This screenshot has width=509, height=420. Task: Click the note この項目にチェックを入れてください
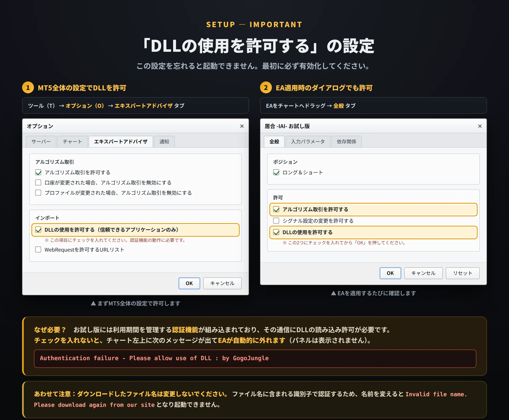(116, 240)
